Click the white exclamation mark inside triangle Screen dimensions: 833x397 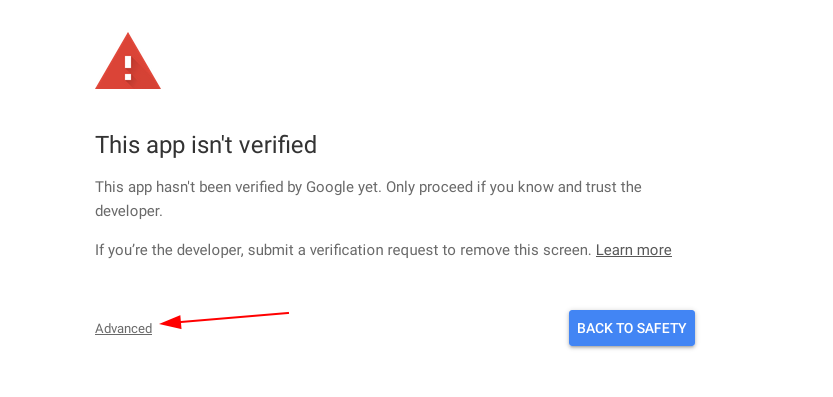(x=128, y=68)
